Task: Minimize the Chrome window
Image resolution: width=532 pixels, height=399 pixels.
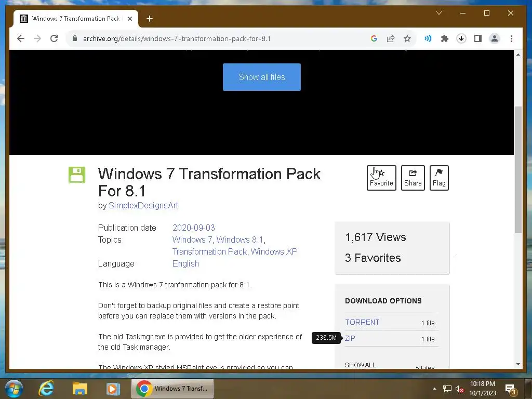Action: [463, 13]
